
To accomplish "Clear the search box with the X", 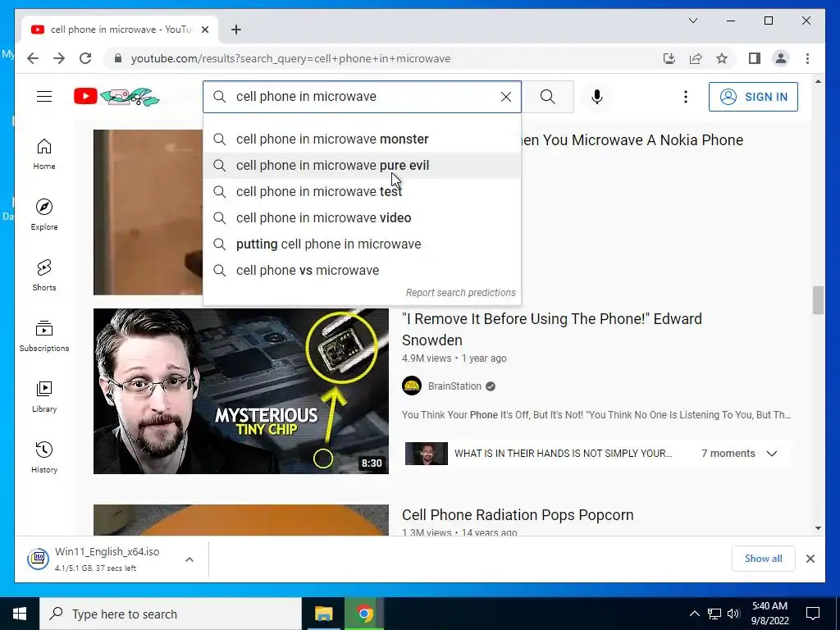I will click(x=505, y=97).
